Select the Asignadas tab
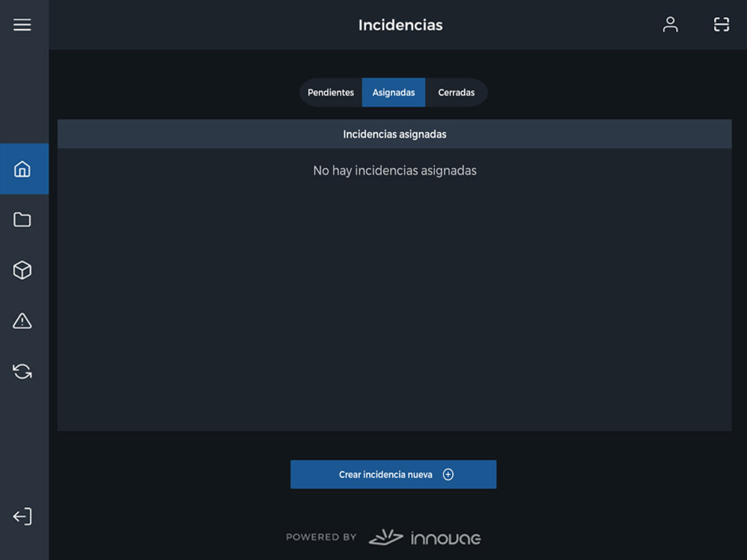The image size is (747, 560). (394, 93)
